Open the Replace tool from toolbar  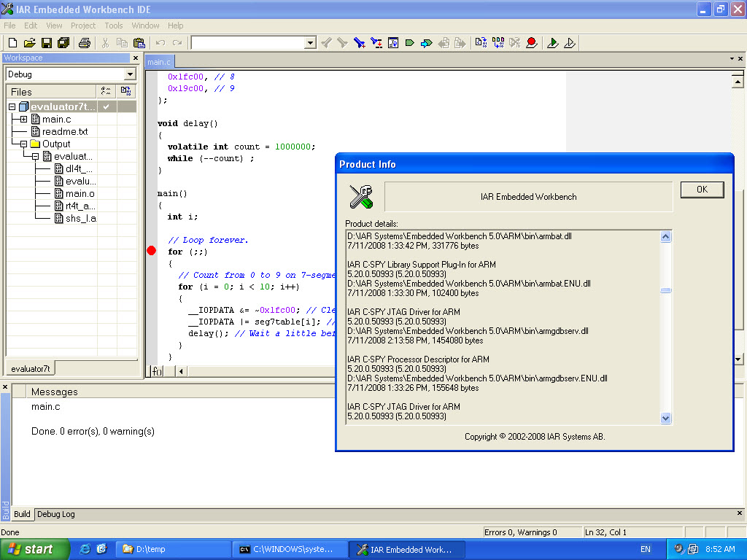pyautogui.click(x=376, y=43)
